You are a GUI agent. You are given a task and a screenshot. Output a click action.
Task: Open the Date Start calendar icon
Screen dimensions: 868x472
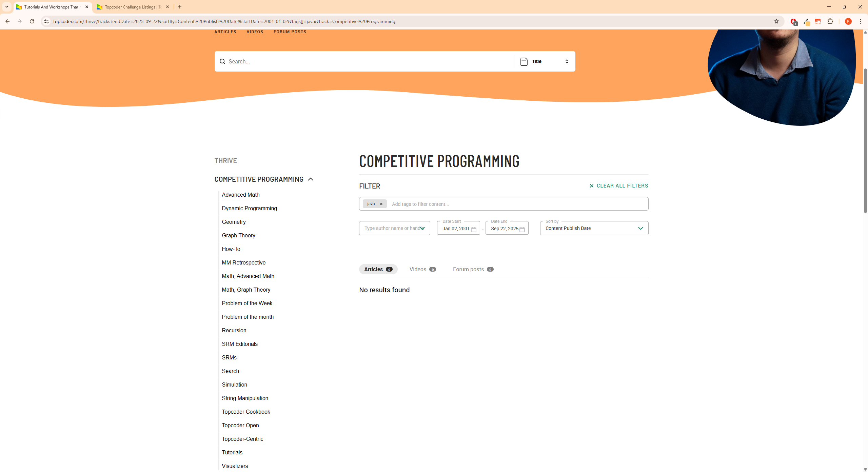(x=474, y=230)
